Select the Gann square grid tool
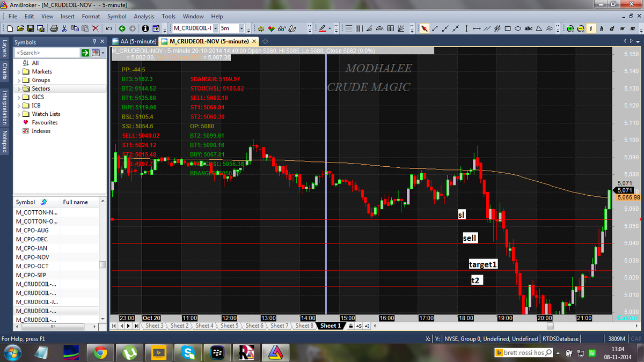The width and height of the screenshot is (644, 362). [x=391, y=28]
